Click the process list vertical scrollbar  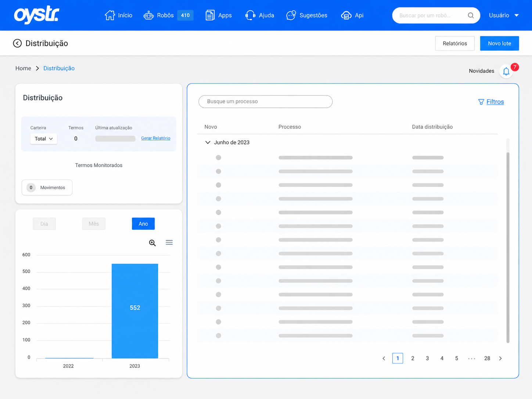click(x=508, y=247)
